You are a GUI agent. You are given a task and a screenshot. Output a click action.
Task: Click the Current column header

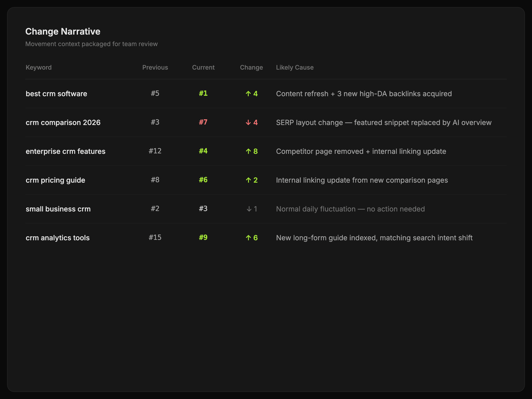click(x=203, y=67)
